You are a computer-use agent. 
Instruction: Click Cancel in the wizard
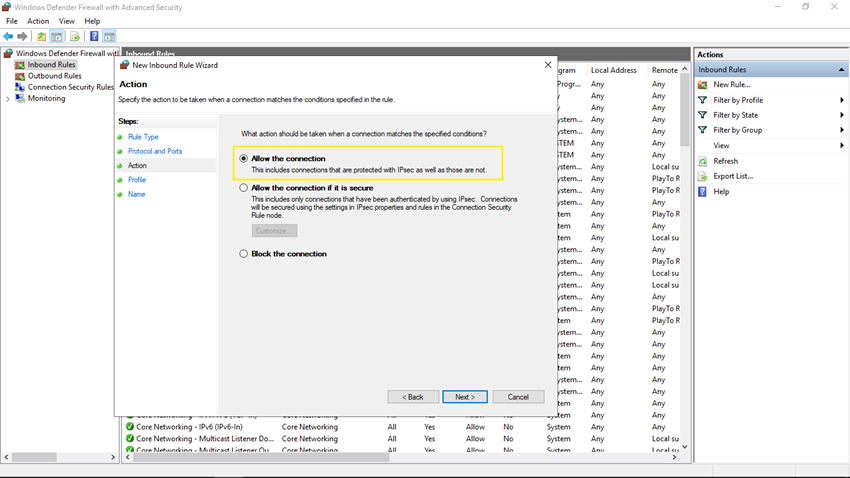click(518, 397)
